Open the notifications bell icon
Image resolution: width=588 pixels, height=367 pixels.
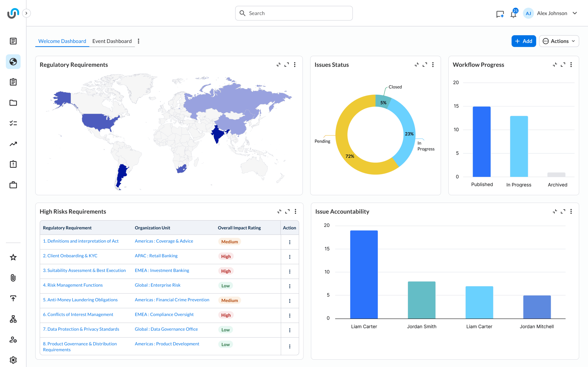tap(513, 14)
